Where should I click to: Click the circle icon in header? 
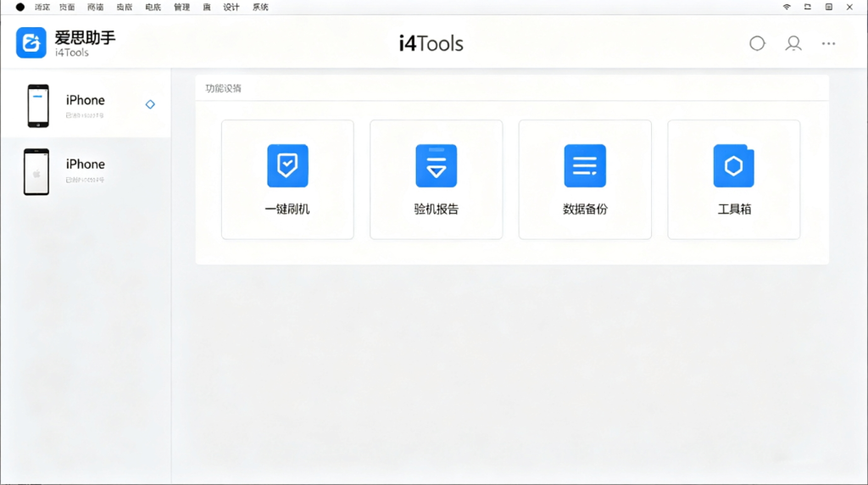(x=757, y=43)
